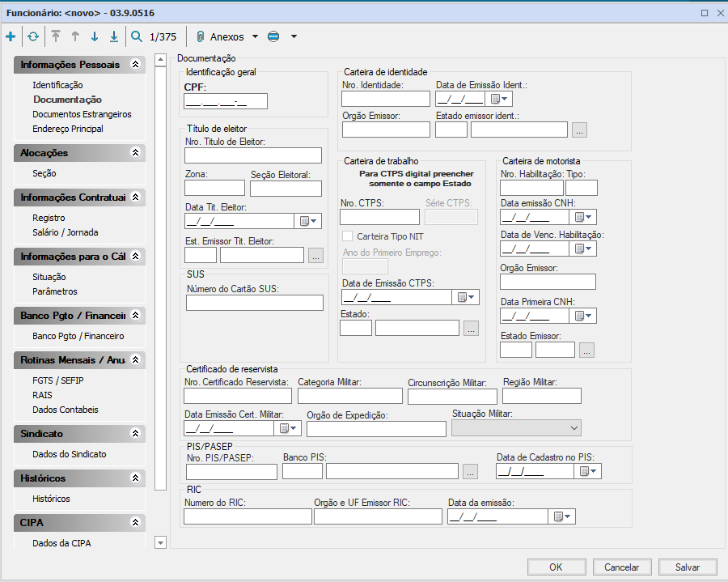Enable the Carteira Tipo NIT checkbox

pos(348,236)
